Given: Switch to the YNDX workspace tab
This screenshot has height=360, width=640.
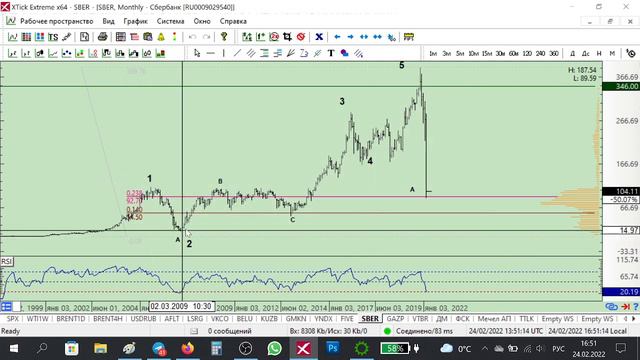Looking at the screenshot, I should point(323,319).
